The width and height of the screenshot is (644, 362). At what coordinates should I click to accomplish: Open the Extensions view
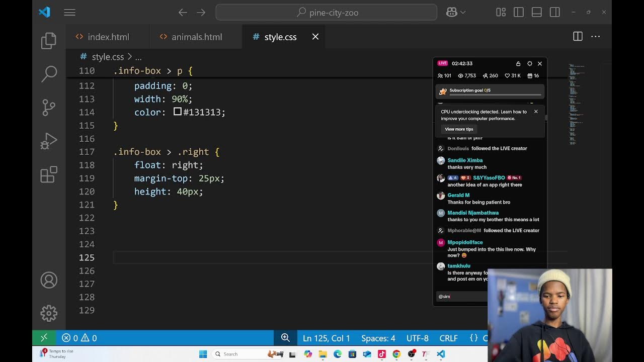pyautogui.click(x=49, y=174)
